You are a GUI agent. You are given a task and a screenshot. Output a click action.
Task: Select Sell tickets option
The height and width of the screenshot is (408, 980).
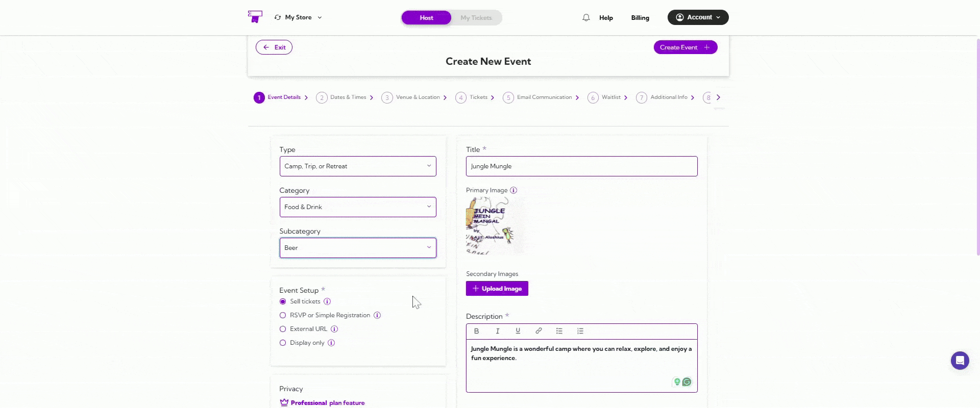pyautogui.click(x=283, y=301)
